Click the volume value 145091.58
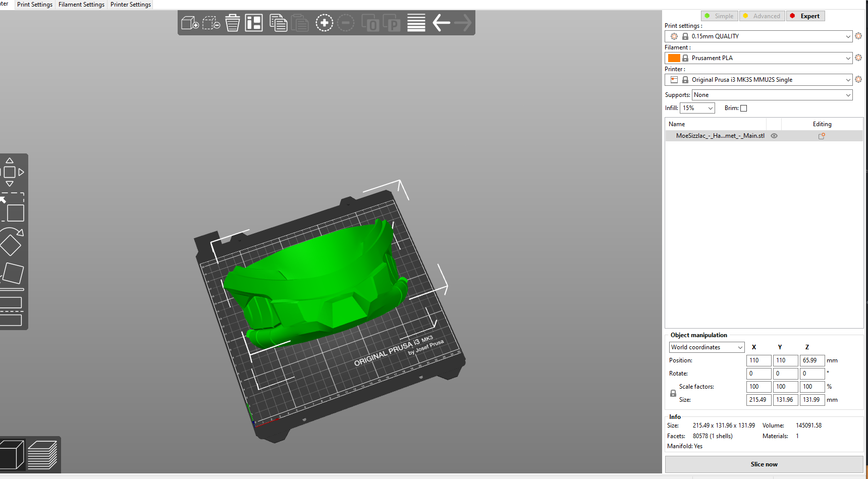The width and height of the screenshot is (868, 479). pos(808,425)
